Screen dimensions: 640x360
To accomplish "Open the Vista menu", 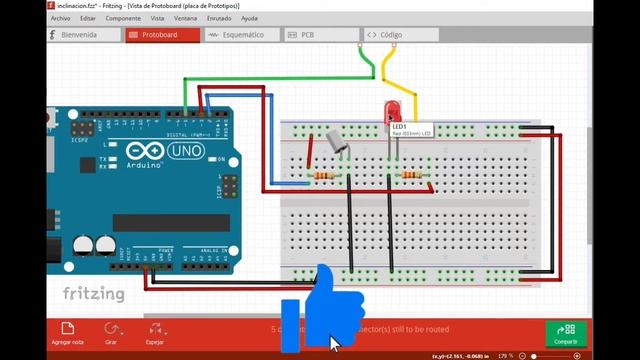I will click(x=157, y=18).
